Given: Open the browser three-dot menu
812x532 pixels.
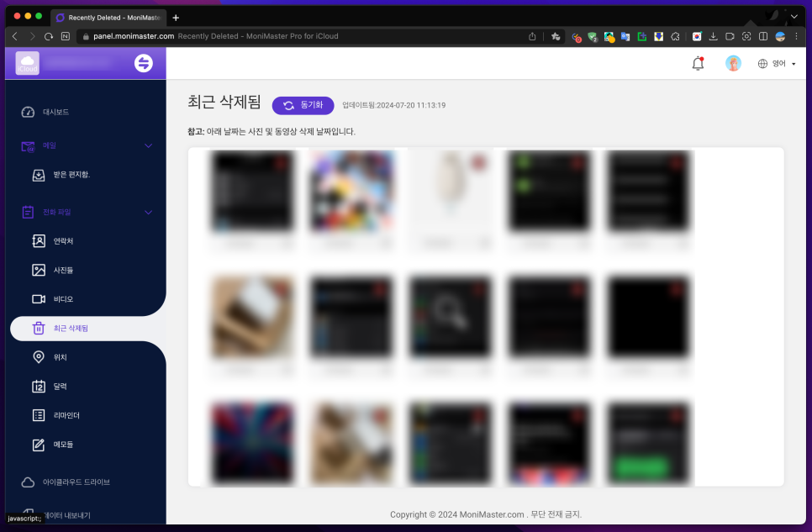Looking at the screenshot, I should click(797, 36).
